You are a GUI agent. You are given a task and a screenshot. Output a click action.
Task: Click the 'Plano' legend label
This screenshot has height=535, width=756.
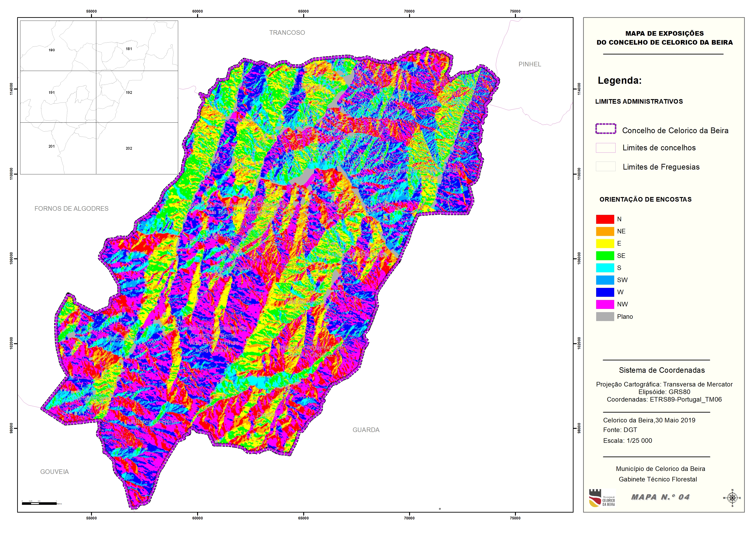(625, 317)
